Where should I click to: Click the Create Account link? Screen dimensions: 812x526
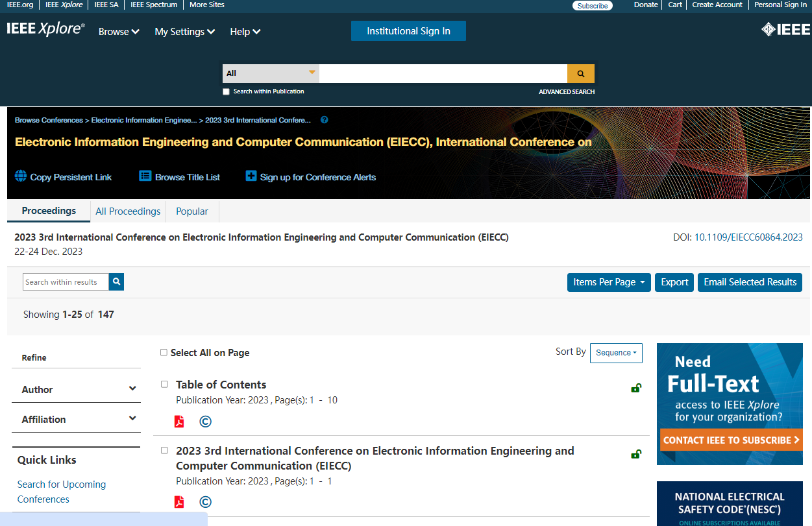pyautogui.click(x=717, y=5)
